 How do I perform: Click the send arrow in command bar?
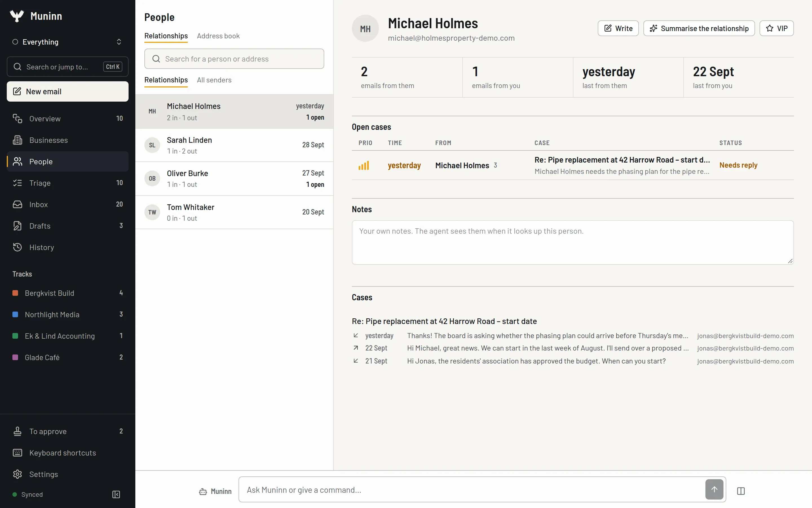pos(714,490)
